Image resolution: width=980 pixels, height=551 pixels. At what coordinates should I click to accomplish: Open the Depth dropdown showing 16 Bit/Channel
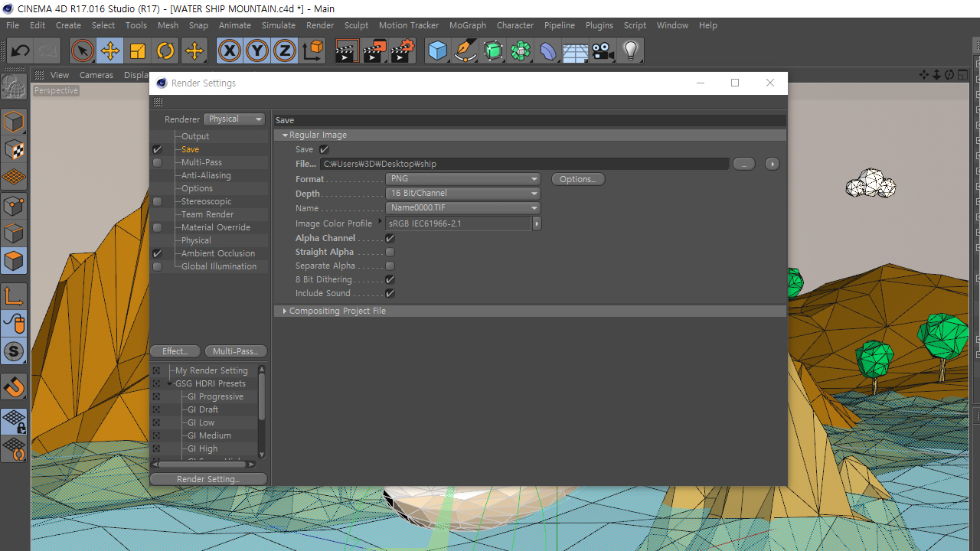pos(463,193)
